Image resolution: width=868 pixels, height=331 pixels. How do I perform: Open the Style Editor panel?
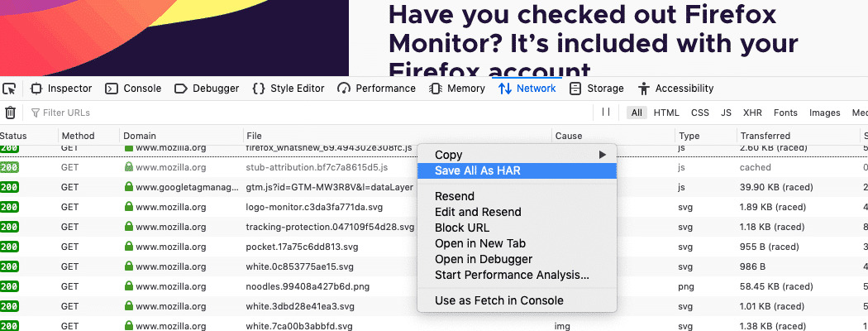click(x=288, y=89)
